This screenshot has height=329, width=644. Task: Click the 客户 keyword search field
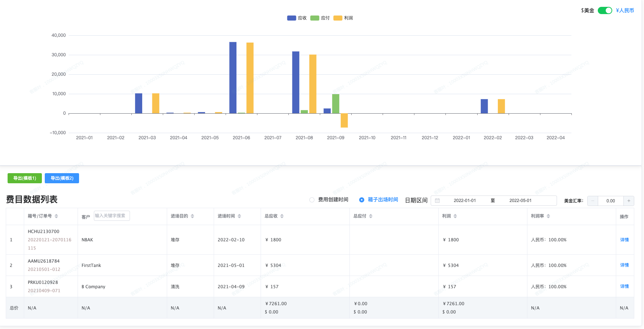point(112,216)
